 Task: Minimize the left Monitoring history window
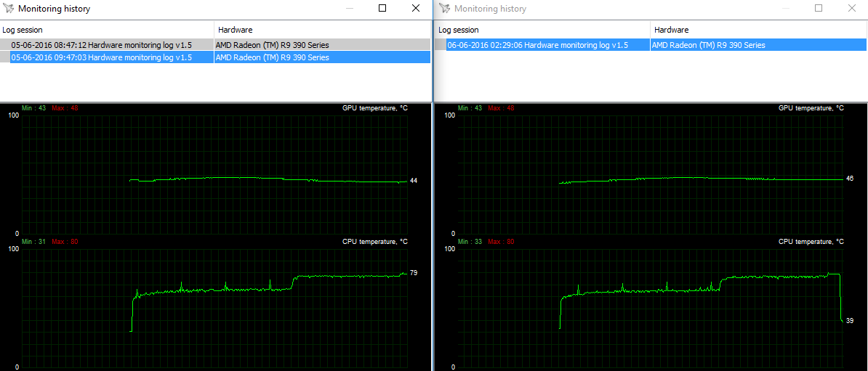coord(349,8)
